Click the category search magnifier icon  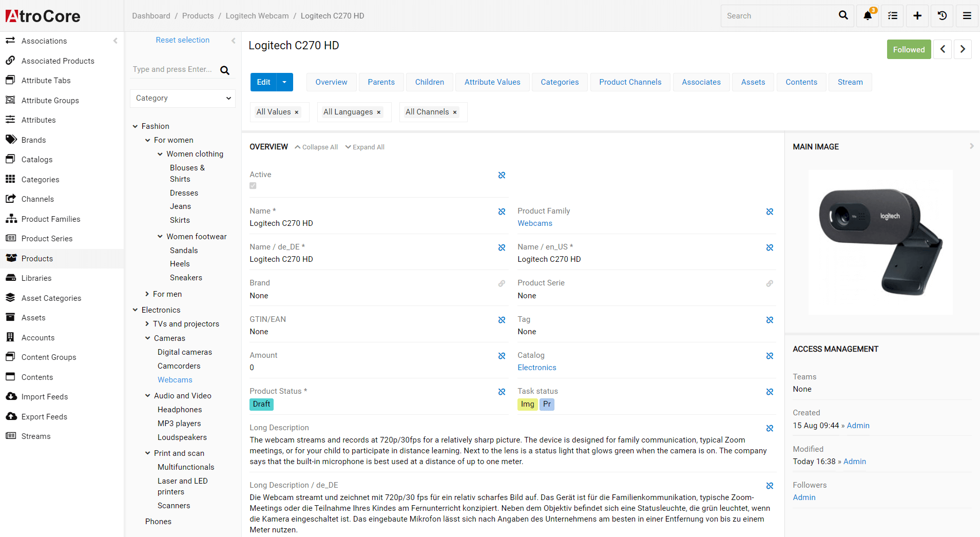point(225,70)
